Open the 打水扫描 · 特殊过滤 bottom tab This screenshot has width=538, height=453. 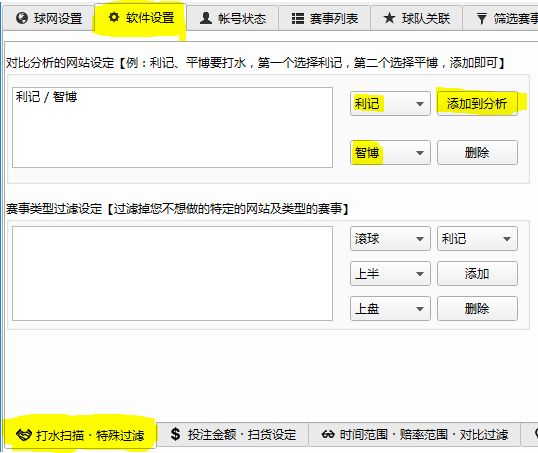(x=80, y=435)
